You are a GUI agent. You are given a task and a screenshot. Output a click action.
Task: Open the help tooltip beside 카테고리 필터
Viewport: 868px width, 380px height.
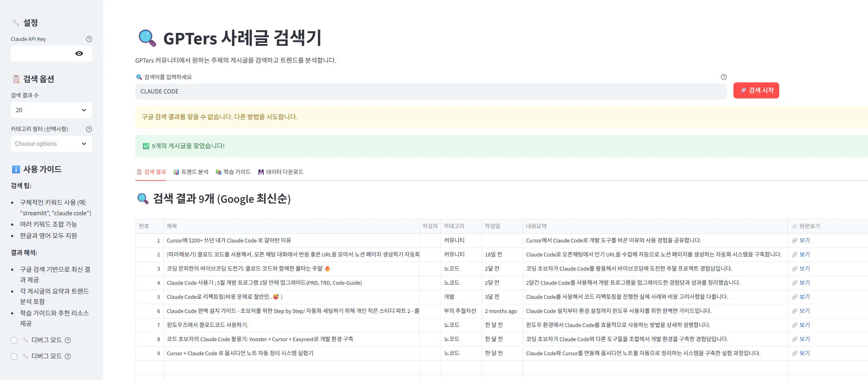89,129
